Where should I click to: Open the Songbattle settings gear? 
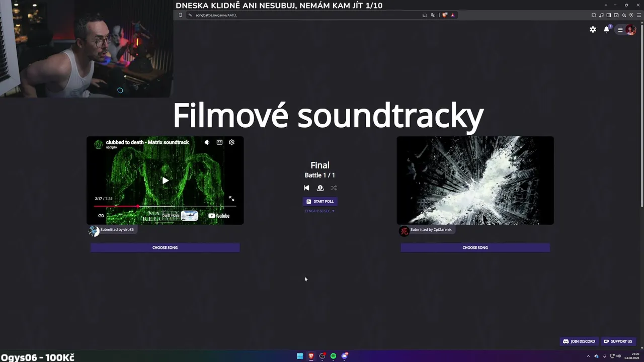point(593,30)
